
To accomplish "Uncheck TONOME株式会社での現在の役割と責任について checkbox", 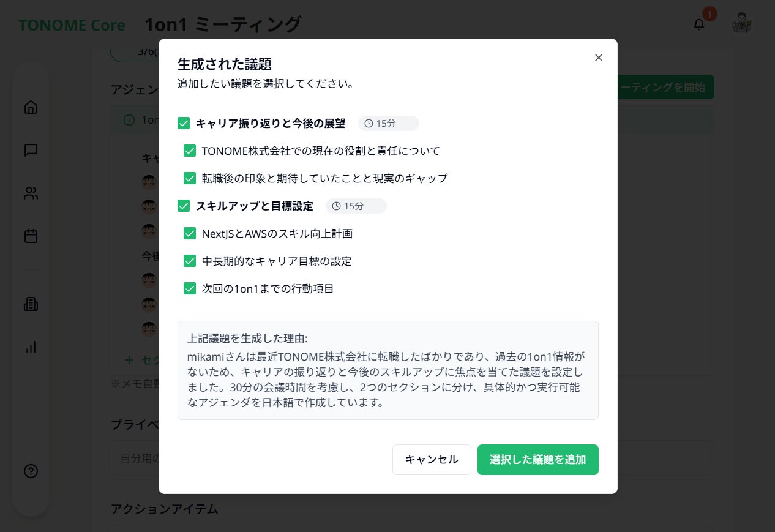I will click(190, 151).
